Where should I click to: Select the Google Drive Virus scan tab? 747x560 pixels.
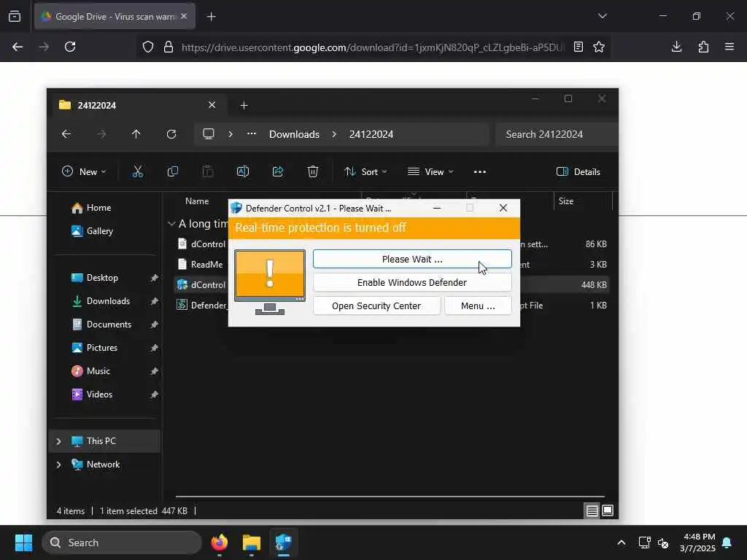click(115, 16)
